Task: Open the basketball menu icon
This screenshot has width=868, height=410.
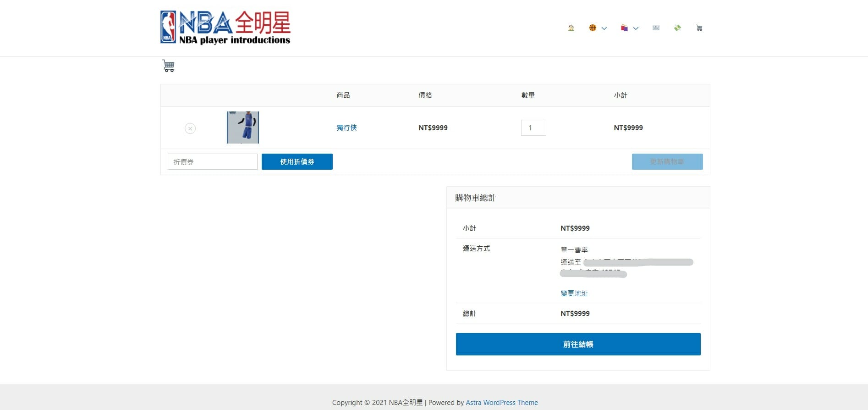Action: pos(593,28)
